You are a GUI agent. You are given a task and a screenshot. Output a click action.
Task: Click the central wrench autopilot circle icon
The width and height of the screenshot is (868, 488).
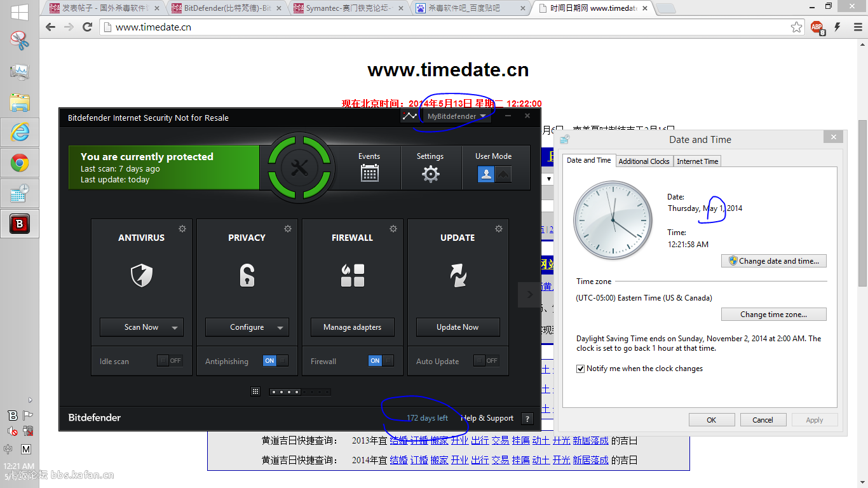(299, 168)
